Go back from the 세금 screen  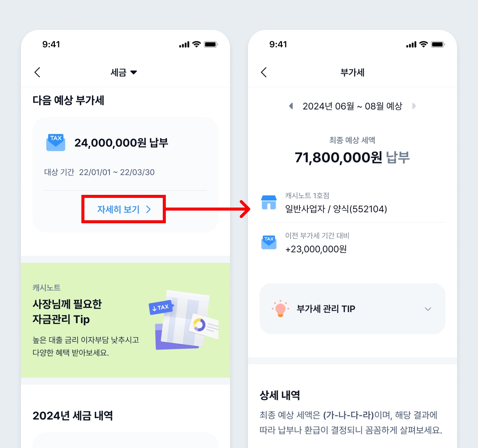[37, 72]
